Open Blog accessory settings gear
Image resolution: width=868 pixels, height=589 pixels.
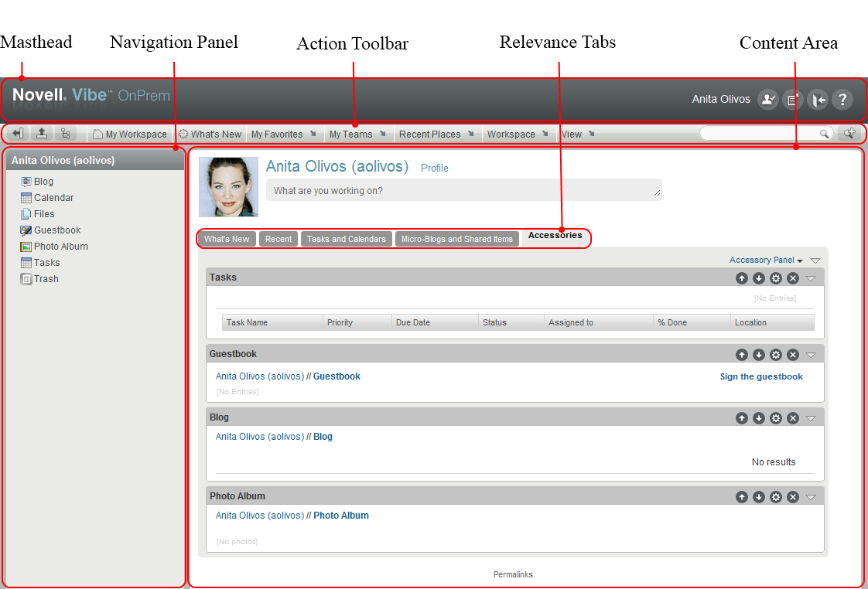(x=776, y=418)
